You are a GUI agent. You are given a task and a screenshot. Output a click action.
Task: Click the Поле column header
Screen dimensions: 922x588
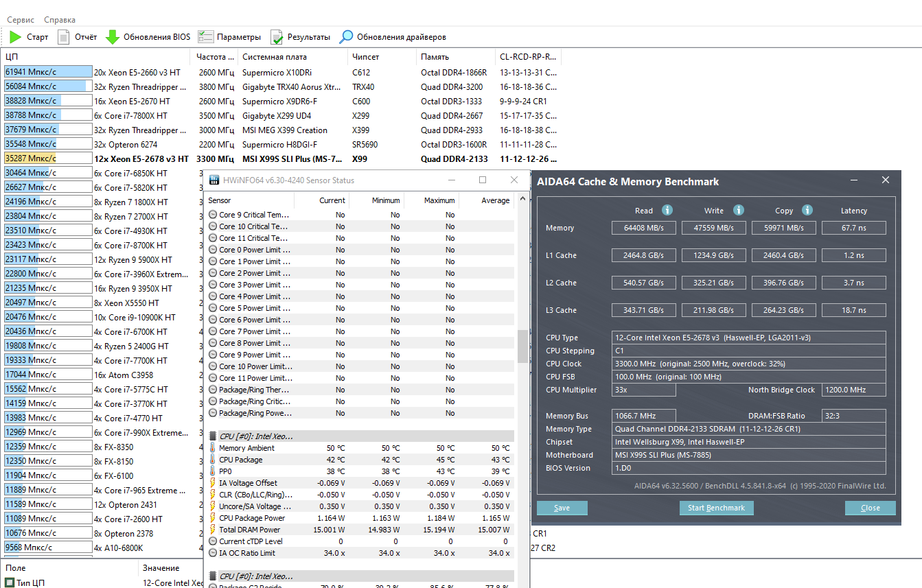pyautogui.click(x=69, y=568)
